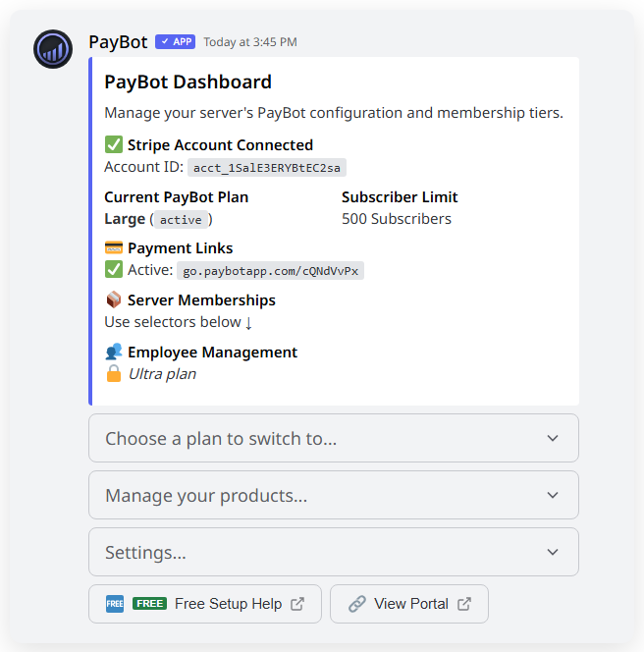644x652 pixels.
Task: Click the credit card Payment Links emoji
Action: (114, 248)
